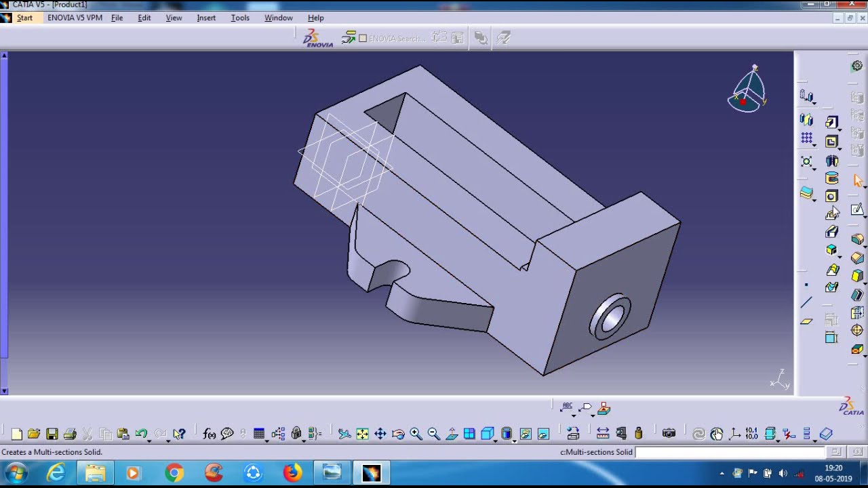The width and height of the screenshot is (868, 488).
Task: Click the Undo arrow icon
Action: 141,434
